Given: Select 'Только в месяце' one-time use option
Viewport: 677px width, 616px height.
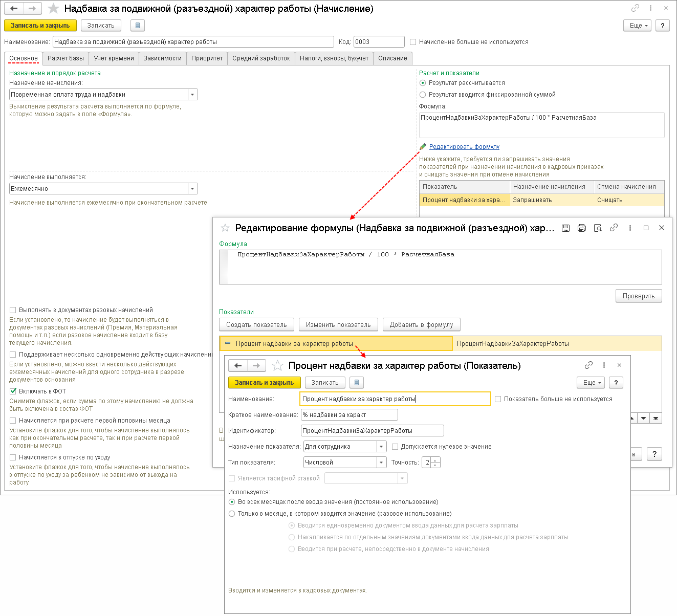Looking at the screenshot, I should coord(232,514).
